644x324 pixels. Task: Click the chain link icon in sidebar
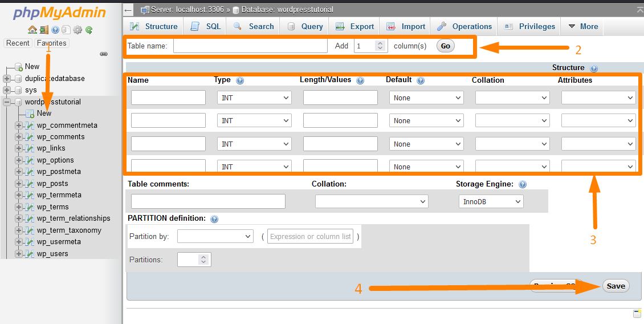click(104, 54)
